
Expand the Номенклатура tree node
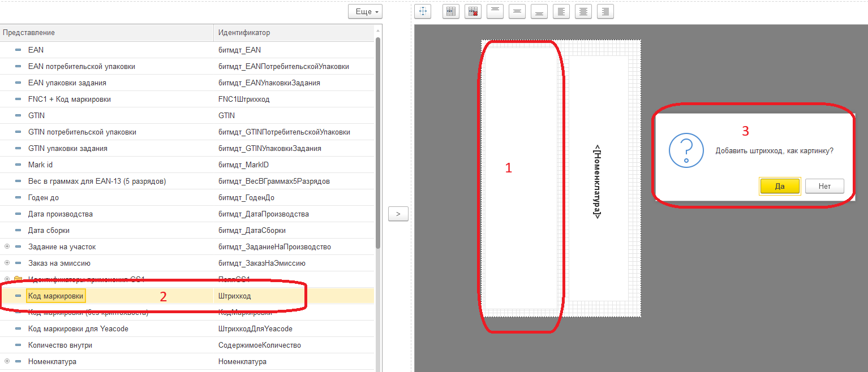tap(7, 361)
